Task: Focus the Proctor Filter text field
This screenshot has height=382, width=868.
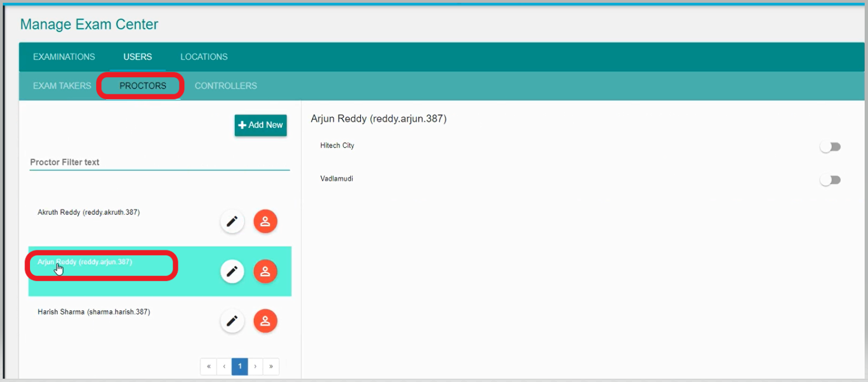Action: (159, 163)
